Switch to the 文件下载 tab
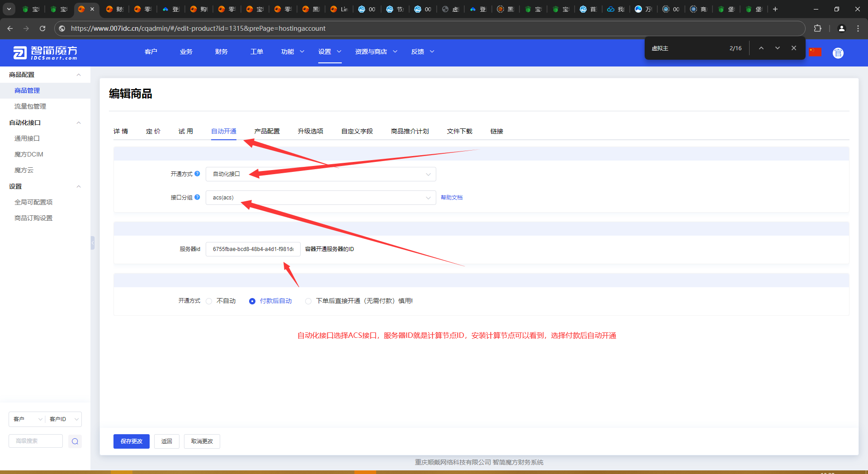 pos(460,131)
